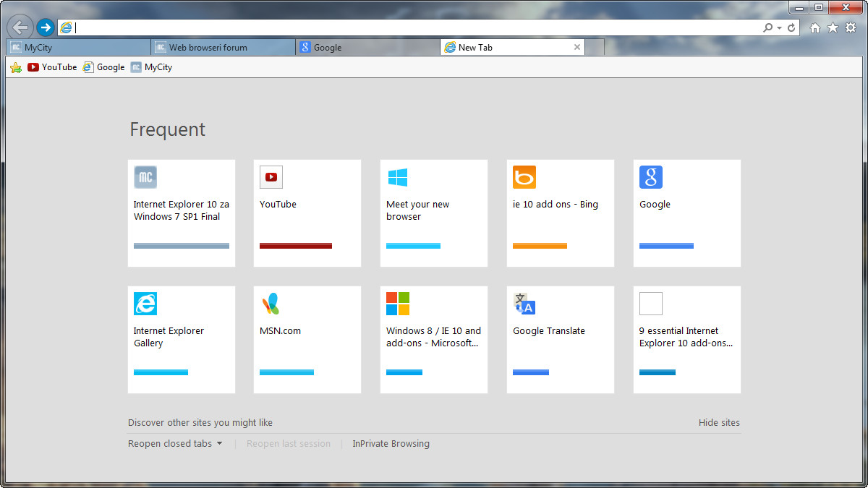The height and width of the screenshot is (488, 868).
Task: Click the Internet Explorer icon in address bar
Action: (x=67, y=27)
